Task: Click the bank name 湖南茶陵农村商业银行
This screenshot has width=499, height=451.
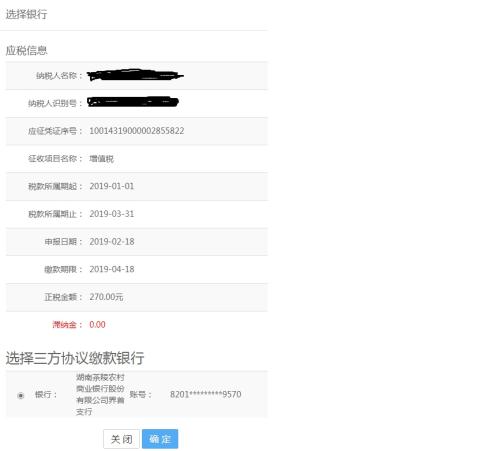Action: click(x=100, y=394)
